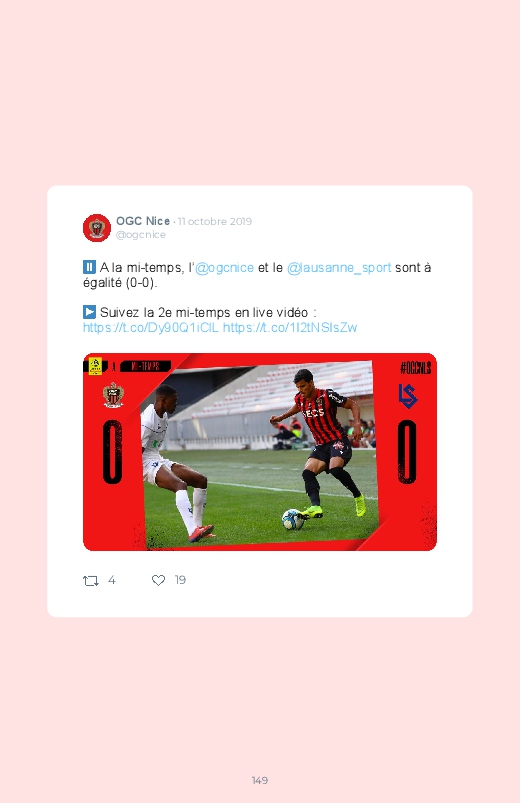Click the Lausanne Sport logo in image
The width and height of the screenshot is (520, 803).
click(408, 396)
